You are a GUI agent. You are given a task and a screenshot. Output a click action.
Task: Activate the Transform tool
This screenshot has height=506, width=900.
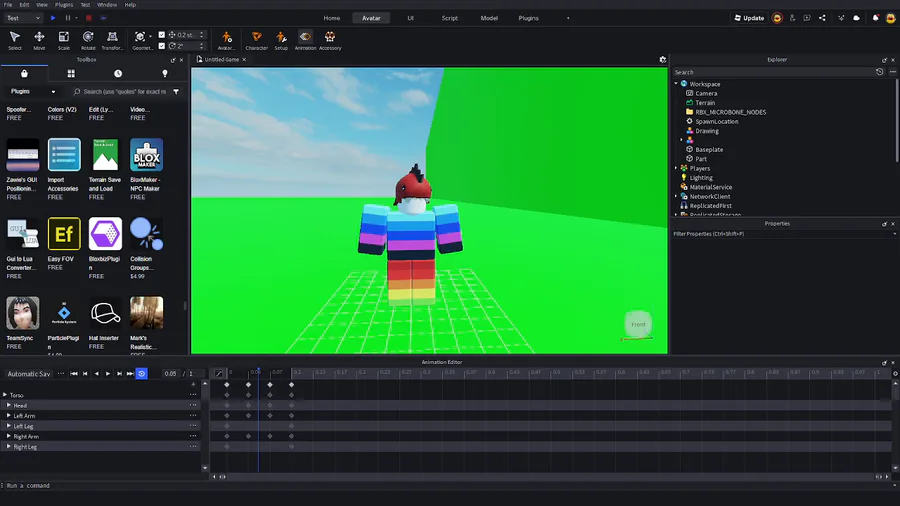[x=112, y=40]
